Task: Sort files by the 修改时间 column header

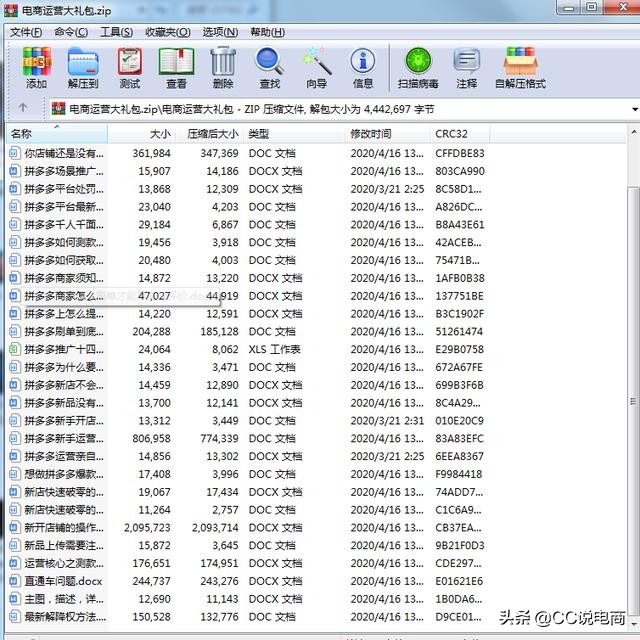Action: pos(387,133)
